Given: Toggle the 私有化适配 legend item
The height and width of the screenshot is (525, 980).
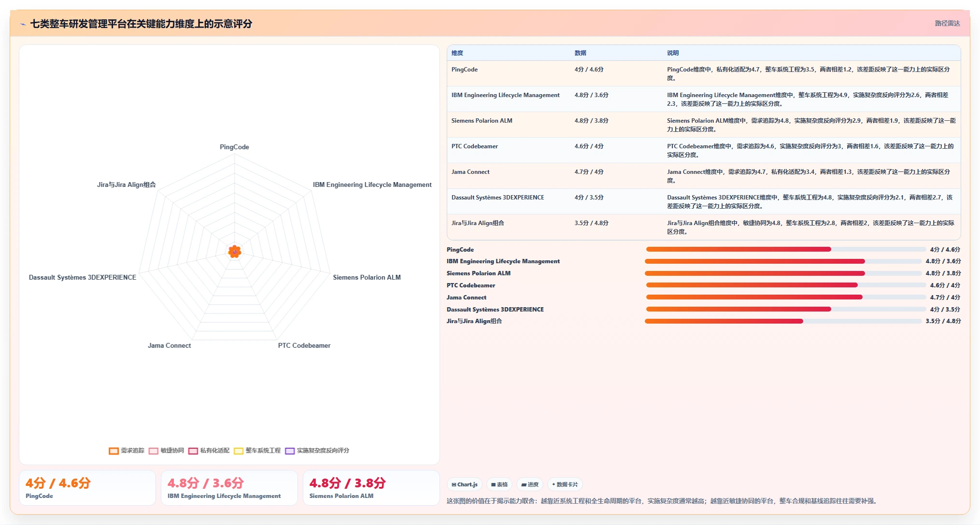Looking at the screenshot, I should [x=209, y=451].
